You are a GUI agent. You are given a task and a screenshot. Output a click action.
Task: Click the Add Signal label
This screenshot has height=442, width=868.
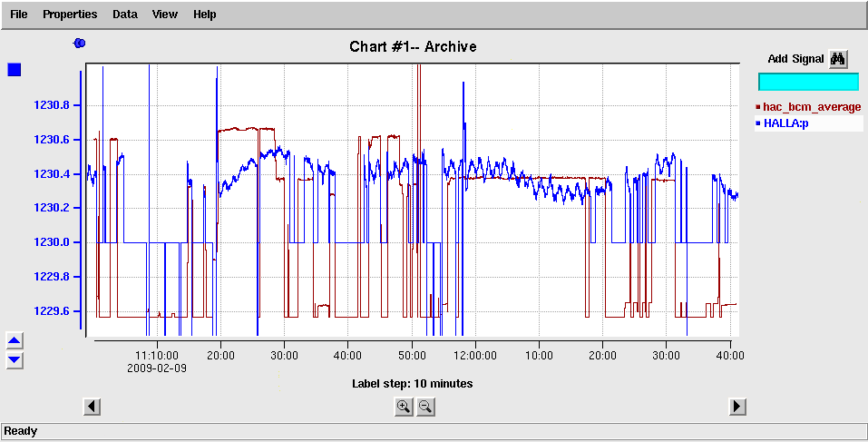tap(796, 59)
